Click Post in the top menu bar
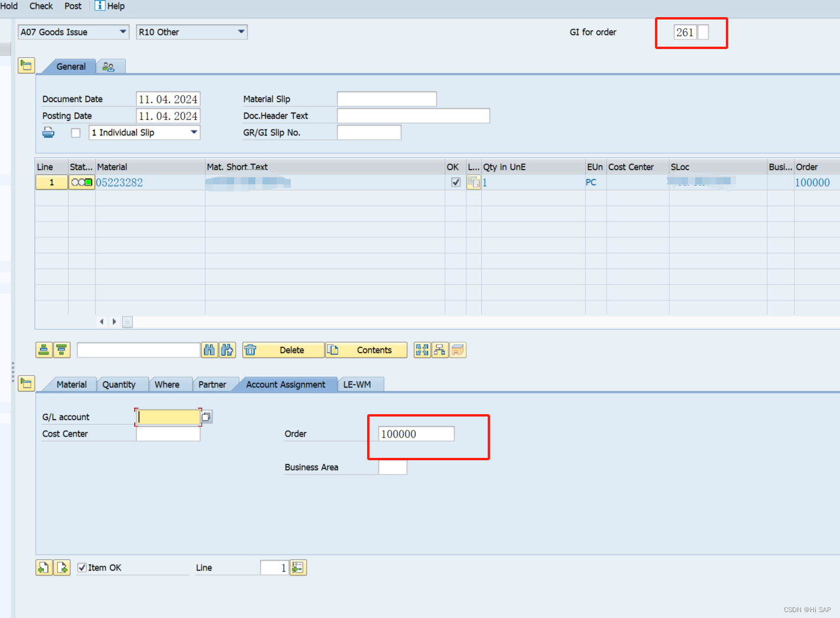Viewport: 840px width, 618px height. [x=73, y=6]
